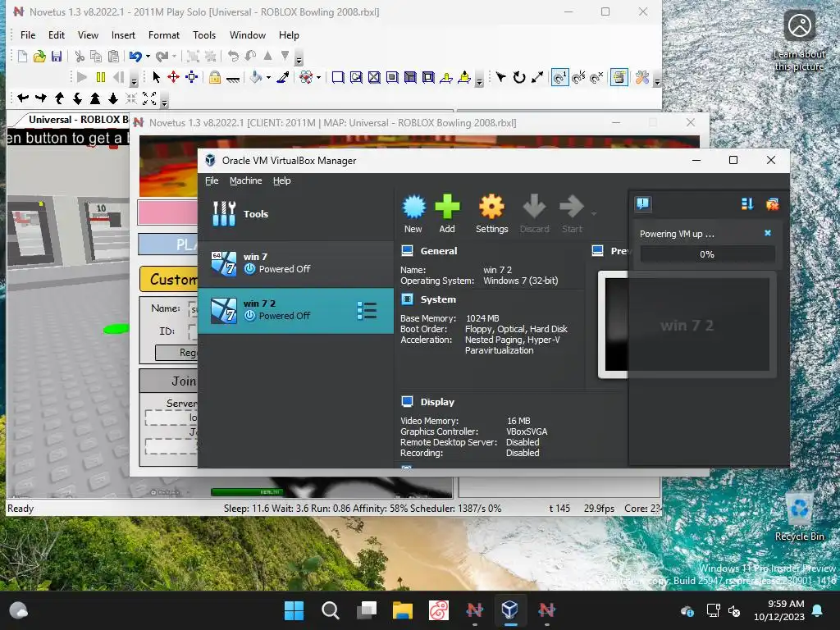Expand the Undo history dropdown arrow

coord(148,57)
